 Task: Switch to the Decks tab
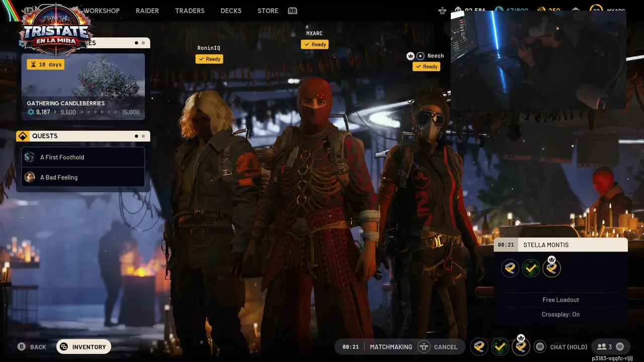(231, 11)
